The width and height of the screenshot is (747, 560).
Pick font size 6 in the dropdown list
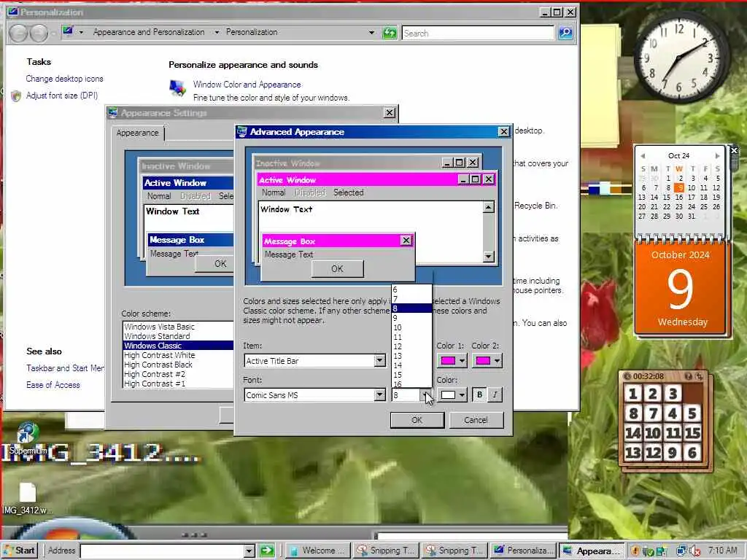point(411,289)
